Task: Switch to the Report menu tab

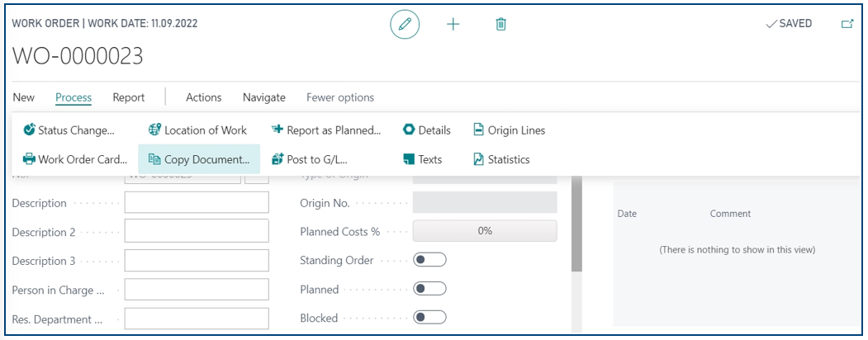Action: click(129, 97)
